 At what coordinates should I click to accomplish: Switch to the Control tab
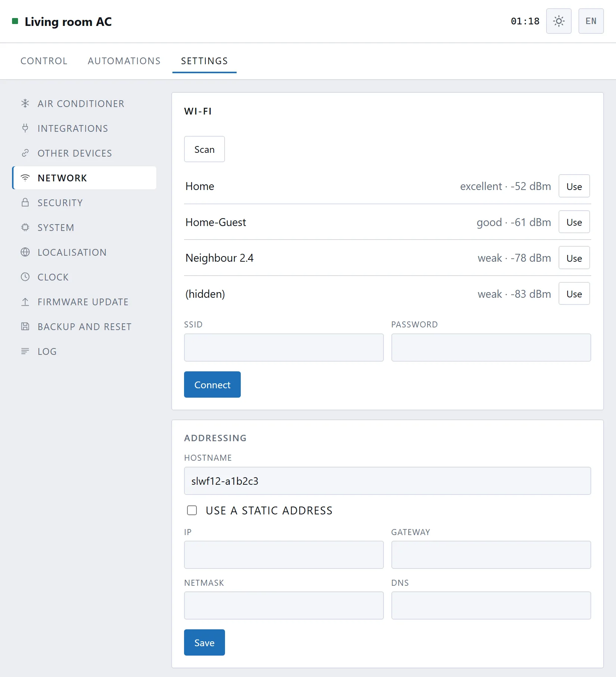pyautogui.click(x=44, y=61)
